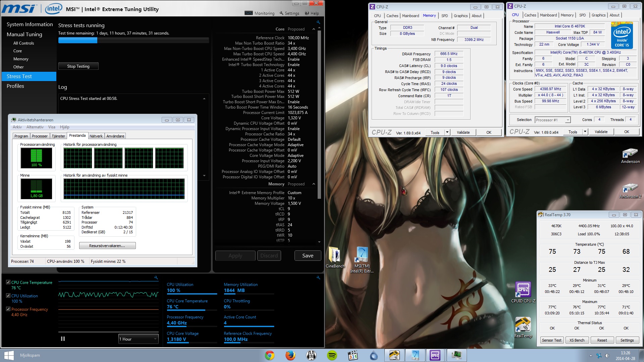
Task: Select Stress Test in the XTU sidebar
Action: pos(29,76)
